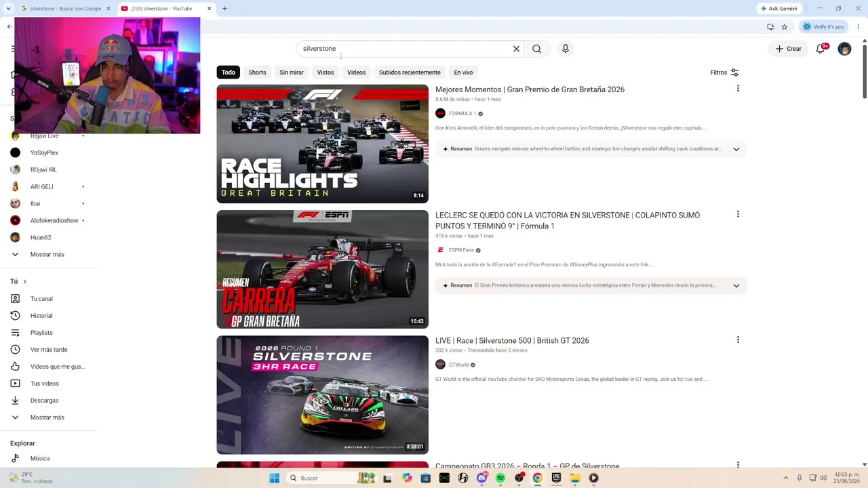Expand subscriptions with Mostrar más

coord(47,254)
